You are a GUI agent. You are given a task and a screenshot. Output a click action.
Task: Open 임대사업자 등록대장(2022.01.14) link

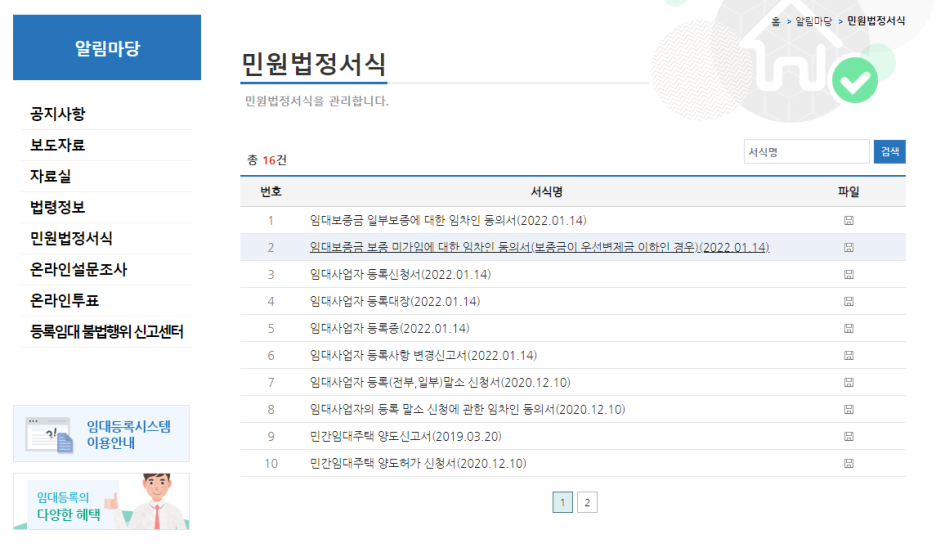click(395, 301)
